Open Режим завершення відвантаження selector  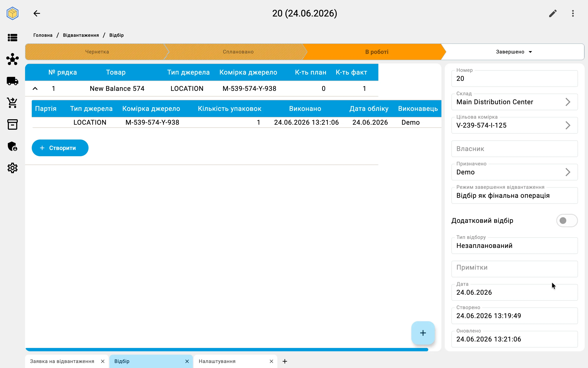[514, 195]
